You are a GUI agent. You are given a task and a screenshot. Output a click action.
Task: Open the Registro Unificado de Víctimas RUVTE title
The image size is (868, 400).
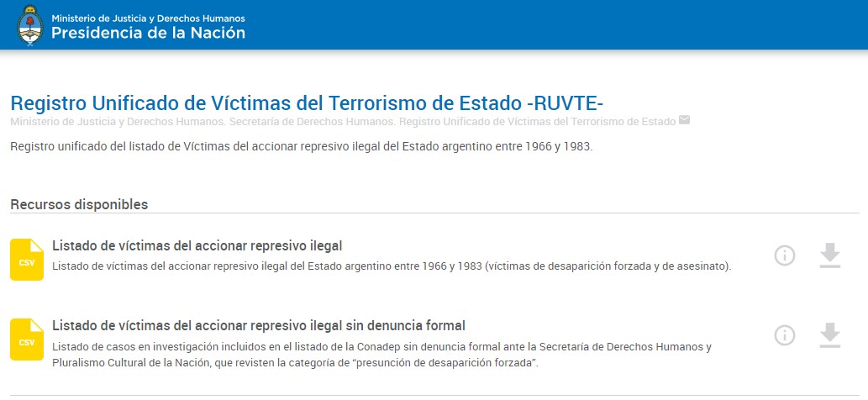tap(307, 103)
